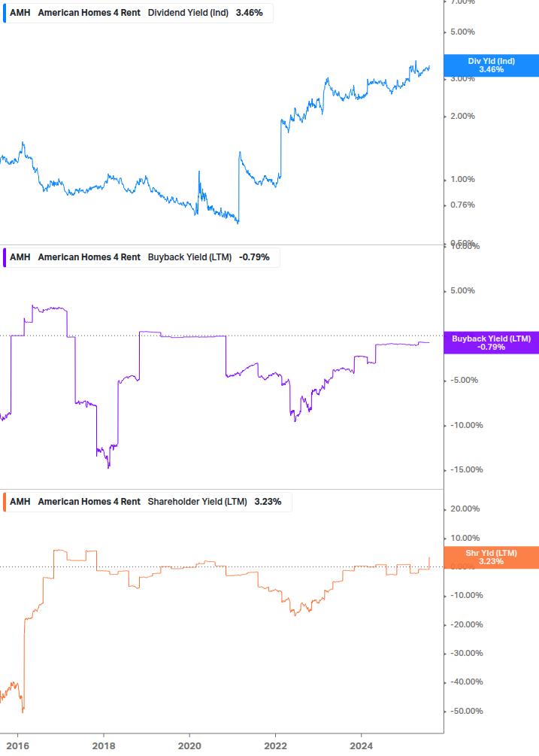Click the purple color bar beside Buyback Yield legend
539x756 pixels.
(5, 257)
